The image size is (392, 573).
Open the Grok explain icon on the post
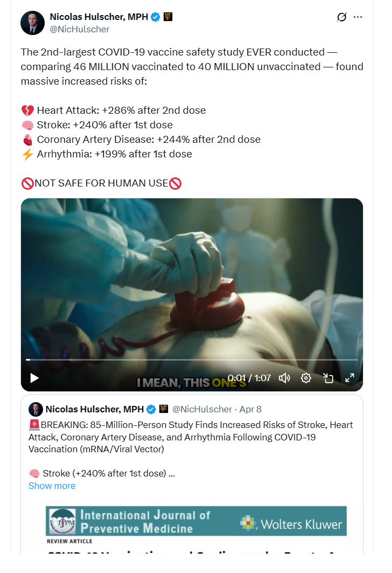coord(341,17)
